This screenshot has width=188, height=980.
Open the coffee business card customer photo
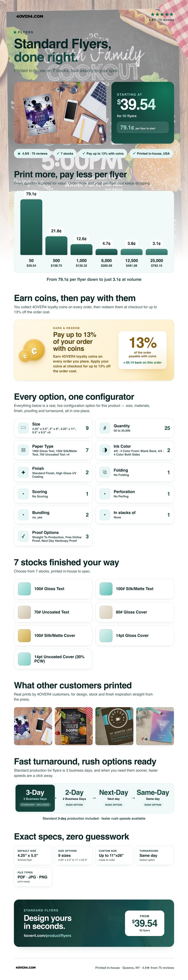[114, 726]
